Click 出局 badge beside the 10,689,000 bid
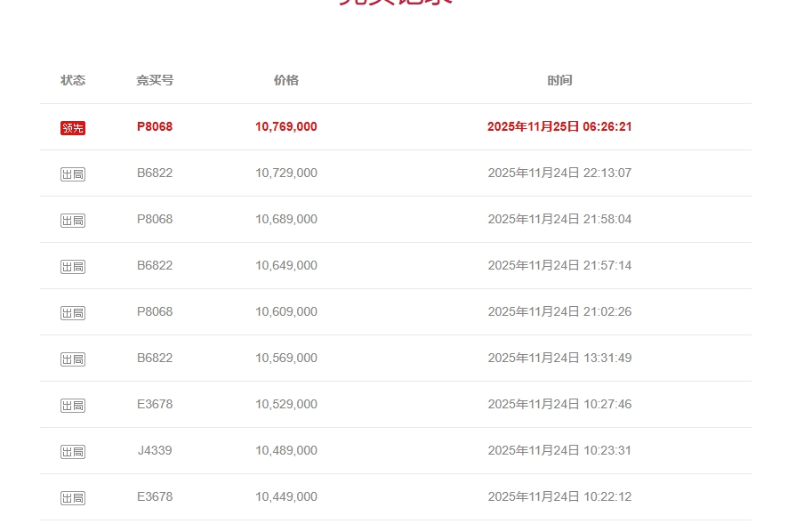 [73, 221]
